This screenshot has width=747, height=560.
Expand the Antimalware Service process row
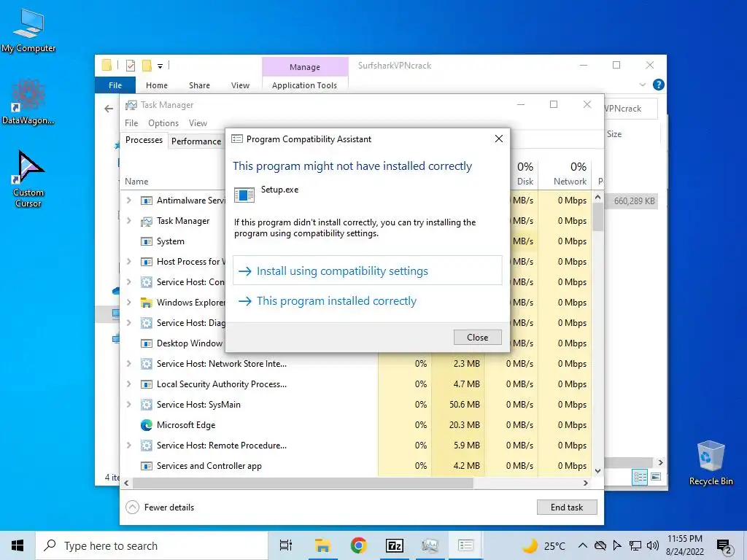[128, 201]
